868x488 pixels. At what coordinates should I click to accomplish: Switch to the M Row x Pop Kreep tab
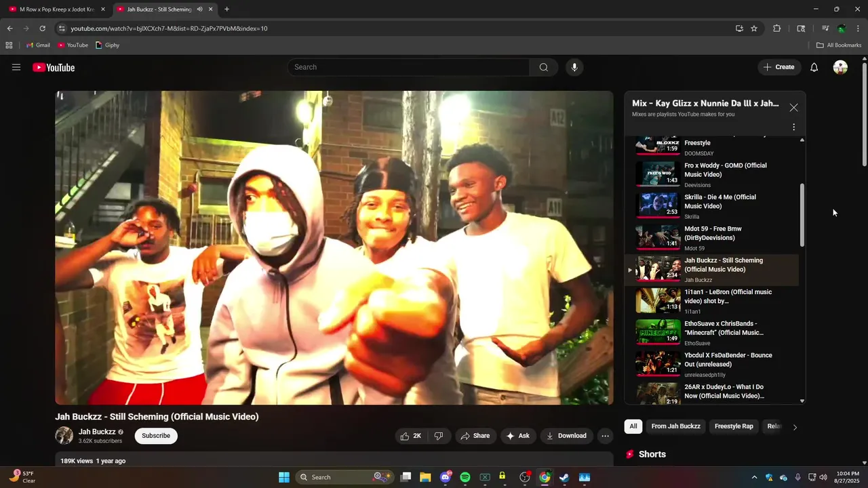pos(56,9)
